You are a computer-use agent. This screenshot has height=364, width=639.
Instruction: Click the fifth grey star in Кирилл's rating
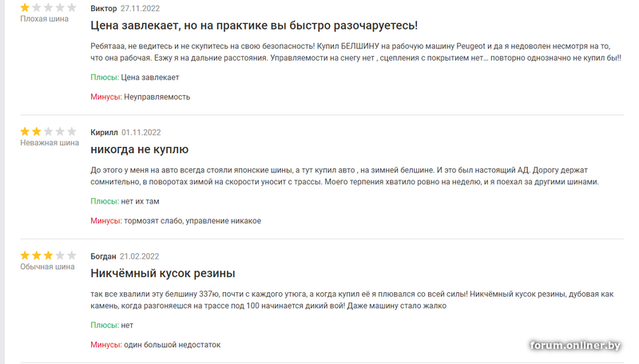point(72,131)
